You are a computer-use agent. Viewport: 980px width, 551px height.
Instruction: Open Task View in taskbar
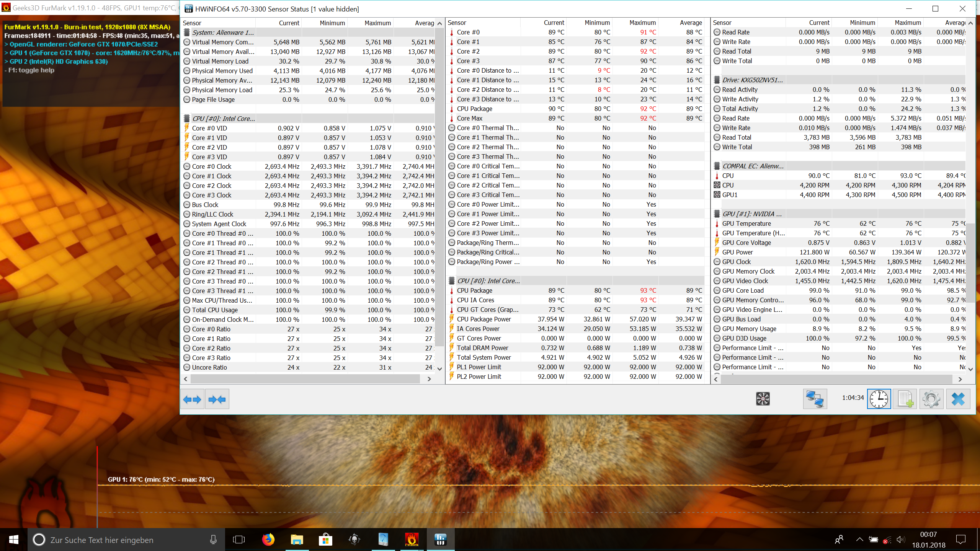tap(239, 540)
